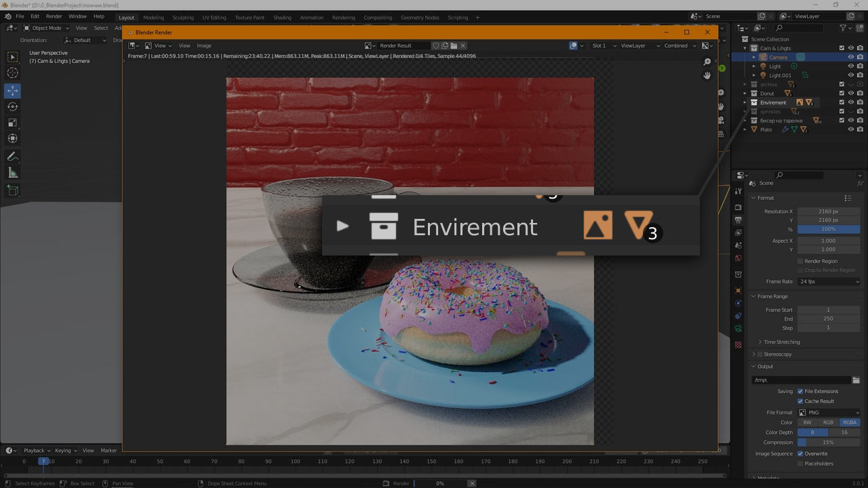This screenshot has height=488, width=868.
Task: Select the 3D Cursor tool
Action: coord(12,73)
